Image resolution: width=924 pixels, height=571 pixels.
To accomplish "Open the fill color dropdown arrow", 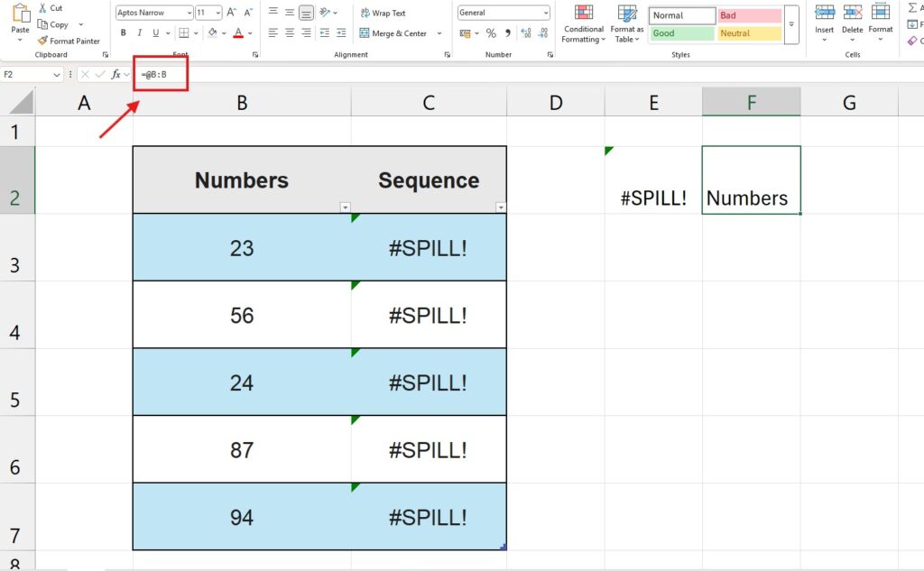I will (224, 32).
